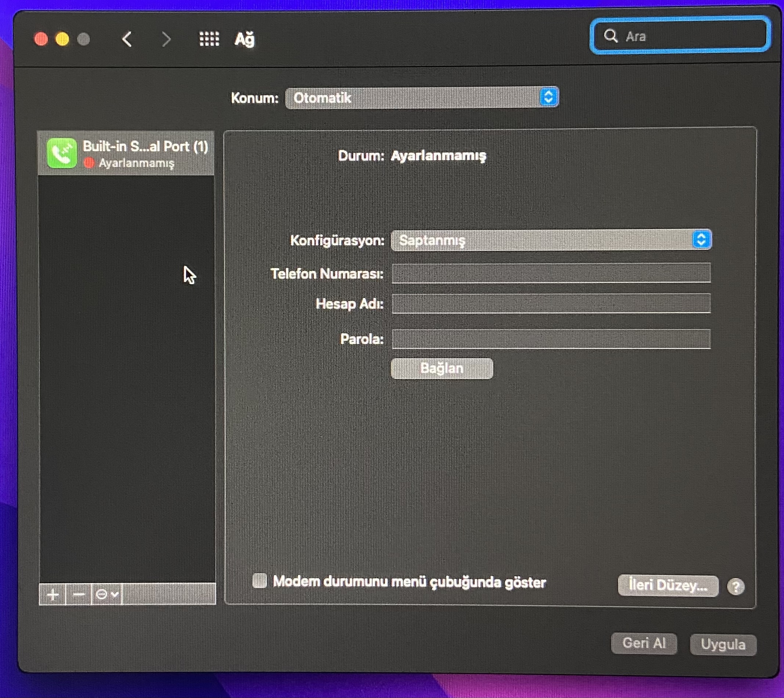Click the green phone modem icon
Screen dimensions: 784x698
(61, 154)
